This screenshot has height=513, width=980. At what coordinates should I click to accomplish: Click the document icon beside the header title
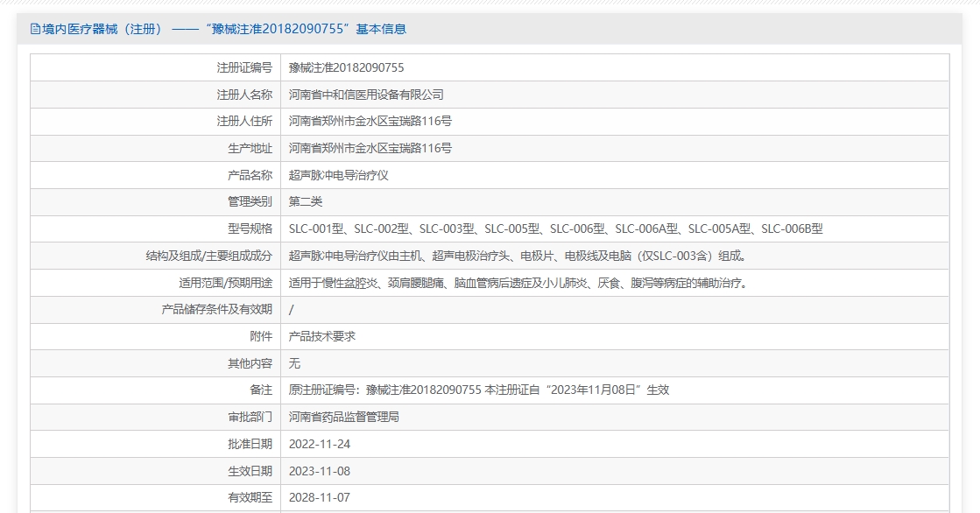pos(35,29)
